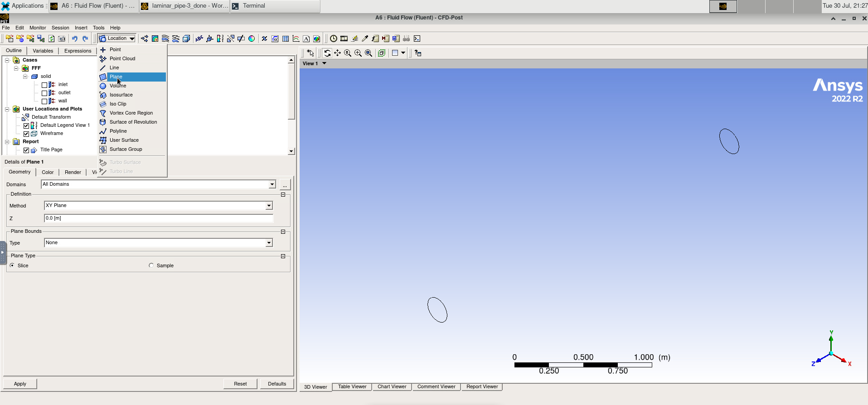This screenshot has height=405, width=868.
Task: Open the Method XY Plane dropdown
Action: click(x=269, y=206)
